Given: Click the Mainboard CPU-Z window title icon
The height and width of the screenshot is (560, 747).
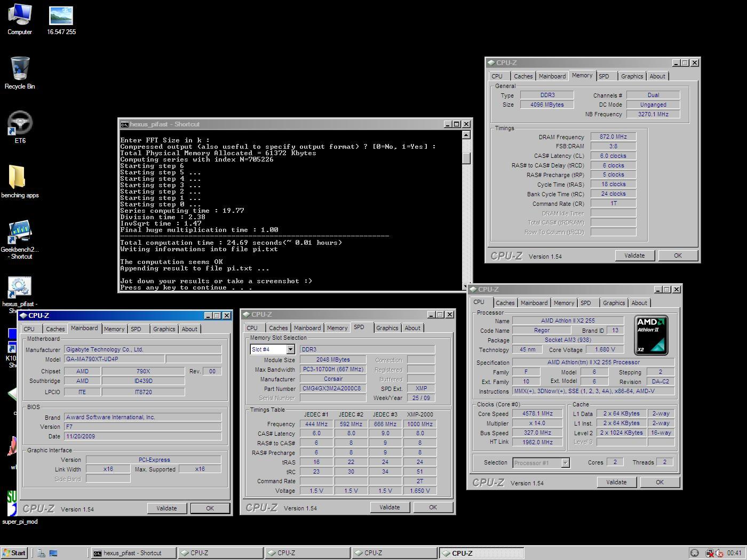Looking at the screenshot, I should pos(23,316).
